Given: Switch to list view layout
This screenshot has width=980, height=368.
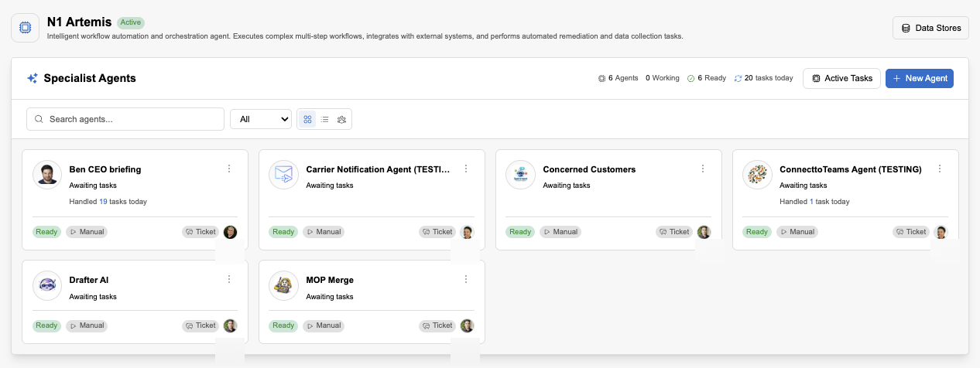Looking at the screenshot, I should [x=325, y=119].
